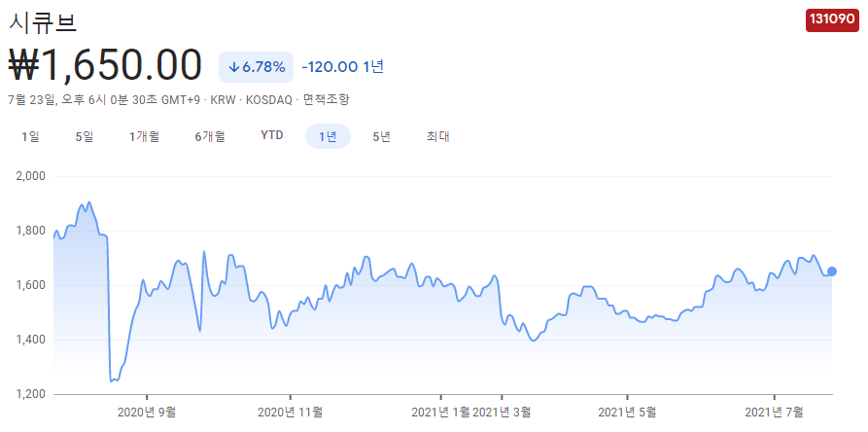Show the 최대 full history range
Screen dimensions: 868x432
437,136
